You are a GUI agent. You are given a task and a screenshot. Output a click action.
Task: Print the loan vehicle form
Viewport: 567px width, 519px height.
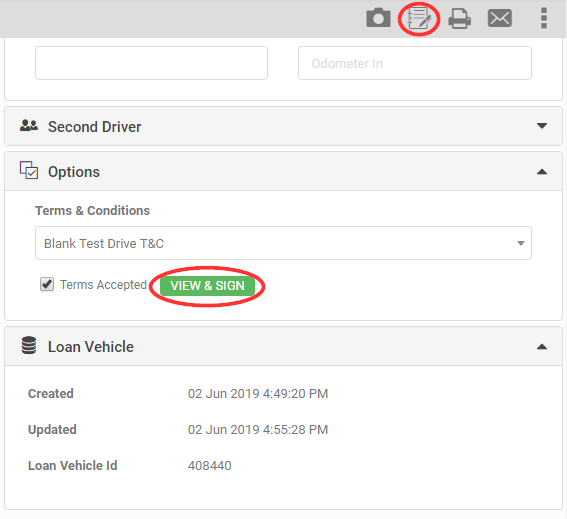click(x=460, y=18)
